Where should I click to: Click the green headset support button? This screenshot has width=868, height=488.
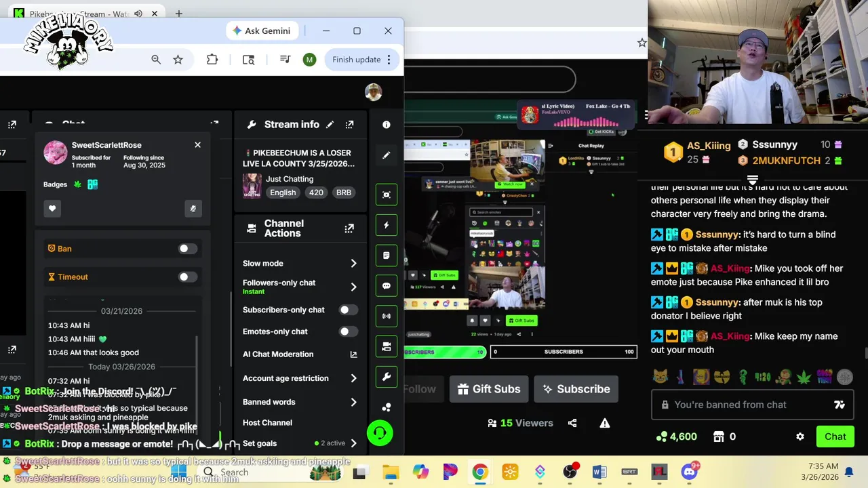(x=380, y=432)
